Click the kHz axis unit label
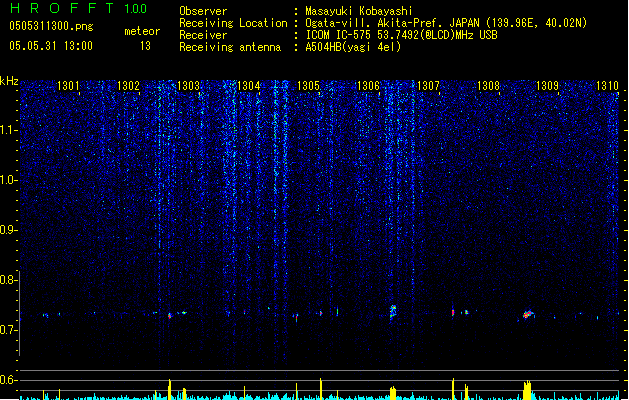Image resolution: width=629 pixels, height=400 pixels. click(x=9, y=81)
